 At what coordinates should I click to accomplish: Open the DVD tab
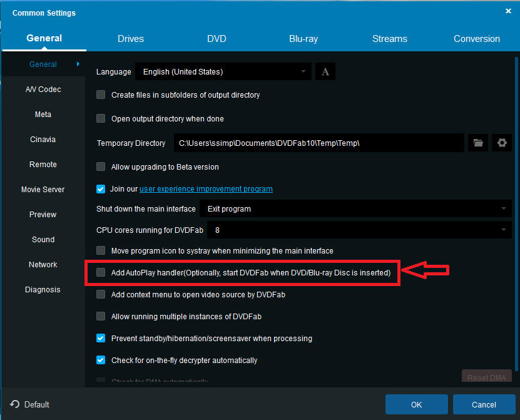click(x=217, y=39)
